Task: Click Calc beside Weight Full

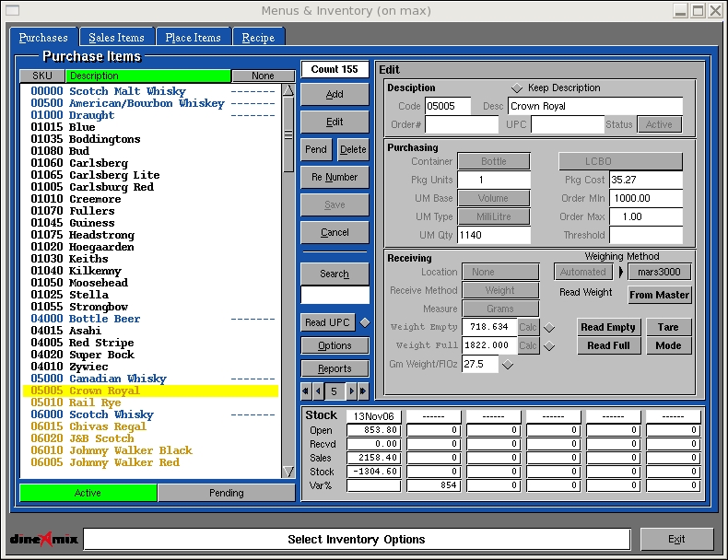Action: point(528,345)
